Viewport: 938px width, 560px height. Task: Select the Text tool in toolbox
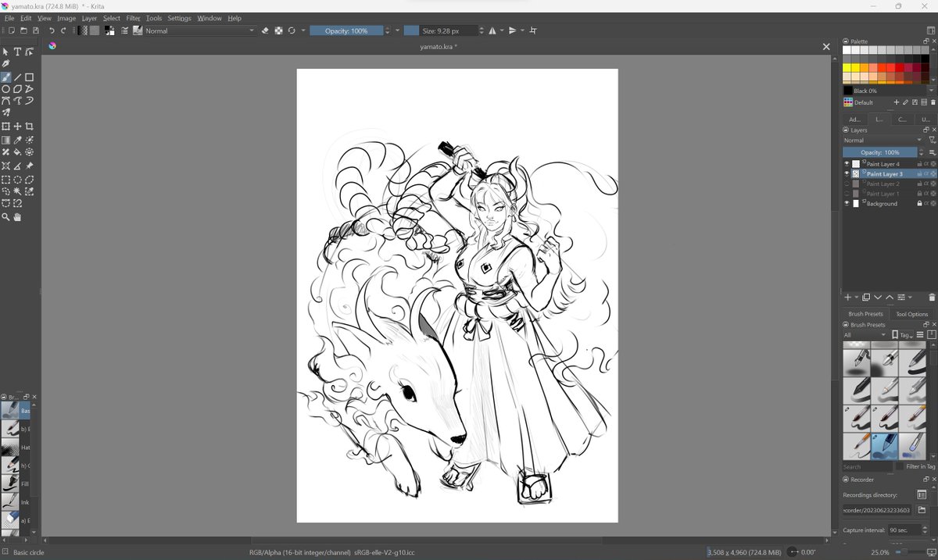tap(17, 52)
